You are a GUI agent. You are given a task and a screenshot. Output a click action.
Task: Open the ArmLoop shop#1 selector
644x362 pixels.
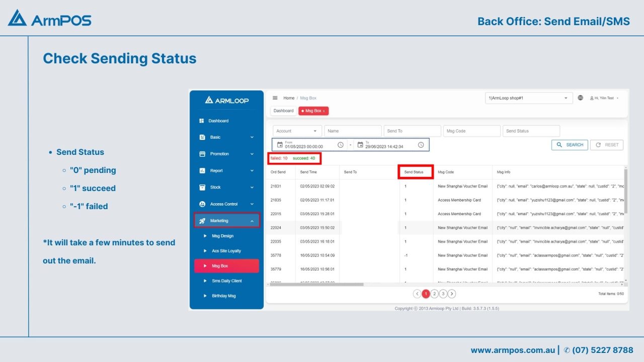click(529, 98)
